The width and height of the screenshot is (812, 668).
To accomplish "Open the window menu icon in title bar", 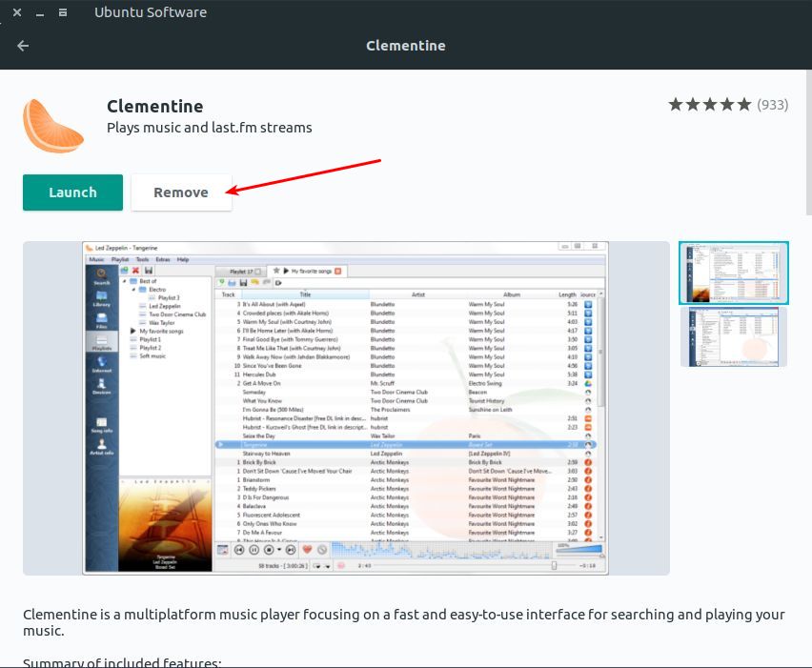I will pyautogui.click(x=63, y=12).
